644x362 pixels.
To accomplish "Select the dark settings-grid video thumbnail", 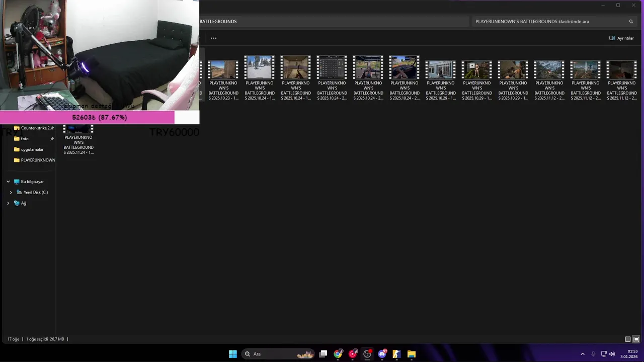I will point(332,67).
